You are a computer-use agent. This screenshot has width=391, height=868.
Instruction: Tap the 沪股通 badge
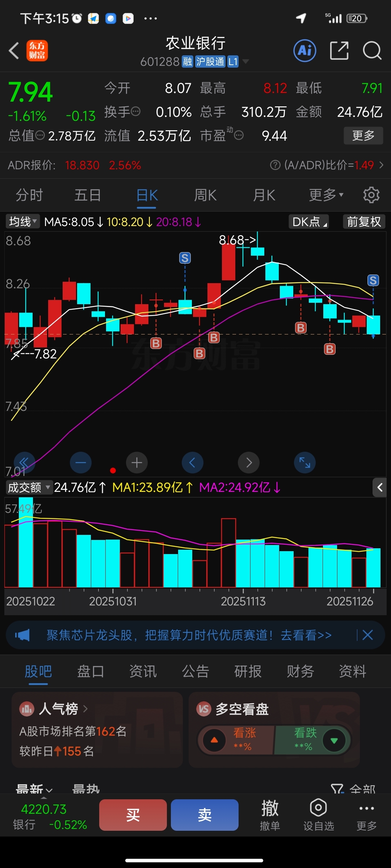[210, 62]
